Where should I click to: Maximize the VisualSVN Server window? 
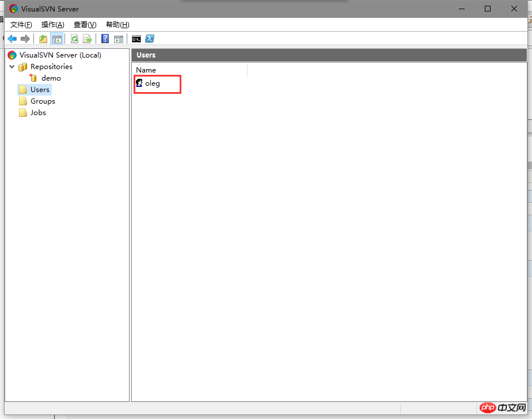(488, 9)
